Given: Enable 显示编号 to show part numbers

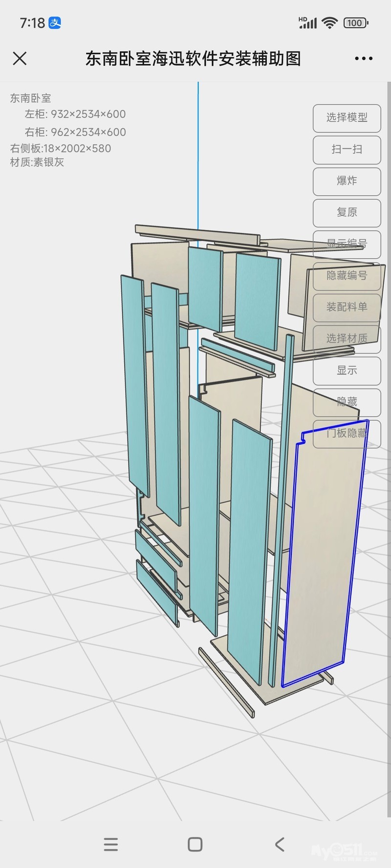Looking at the screenshot, I should pos(347,244).
